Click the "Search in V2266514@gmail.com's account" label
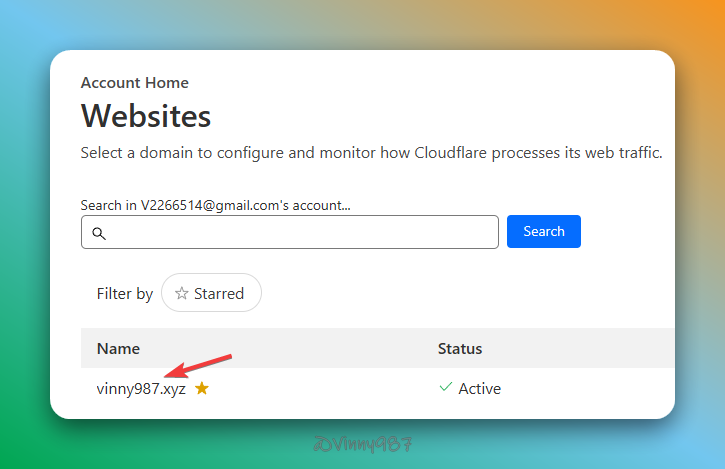Image resolution: width=725 pixels, height=469 pixels. coord(216,205)
